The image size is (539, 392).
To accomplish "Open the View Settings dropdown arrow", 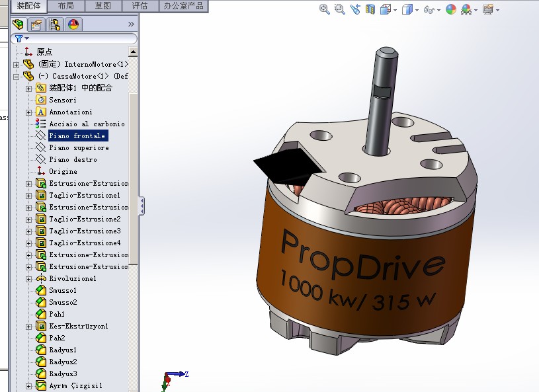I will pyautogui.click(x=498, y=11).
